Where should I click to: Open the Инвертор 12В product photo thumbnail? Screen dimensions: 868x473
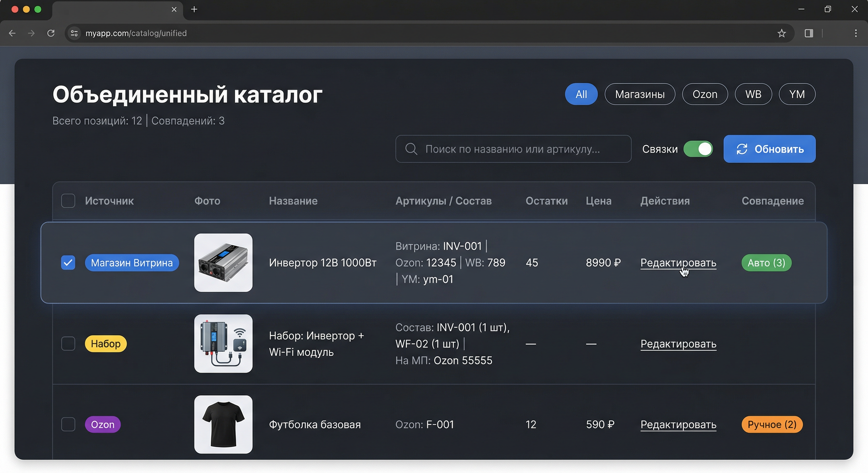pyautogui.click(x=223, y=263)
